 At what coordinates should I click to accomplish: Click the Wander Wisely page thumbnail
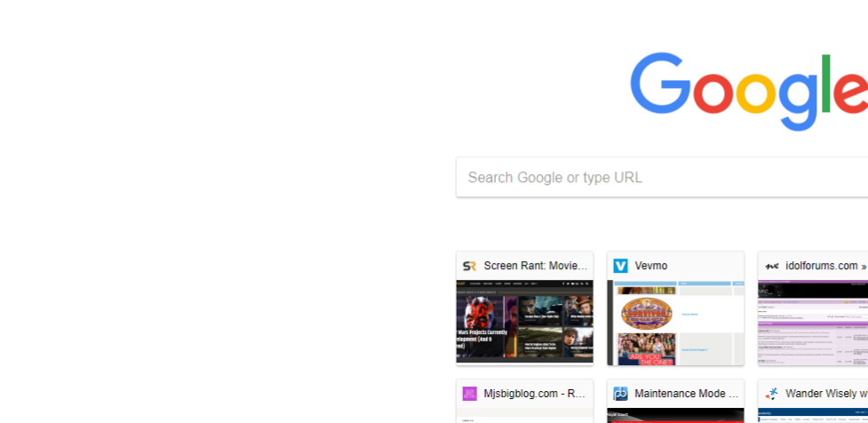[x=813, y=415]
